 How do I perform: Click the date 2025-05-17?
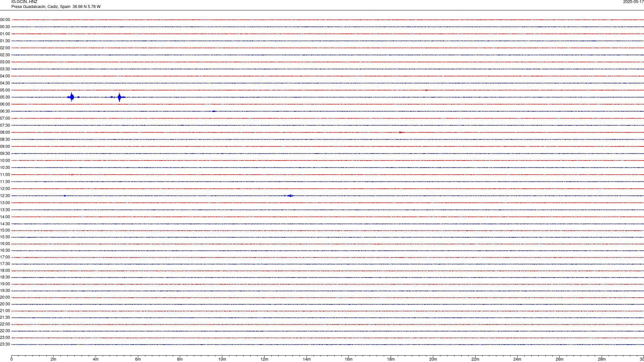[x=634, y=2]
